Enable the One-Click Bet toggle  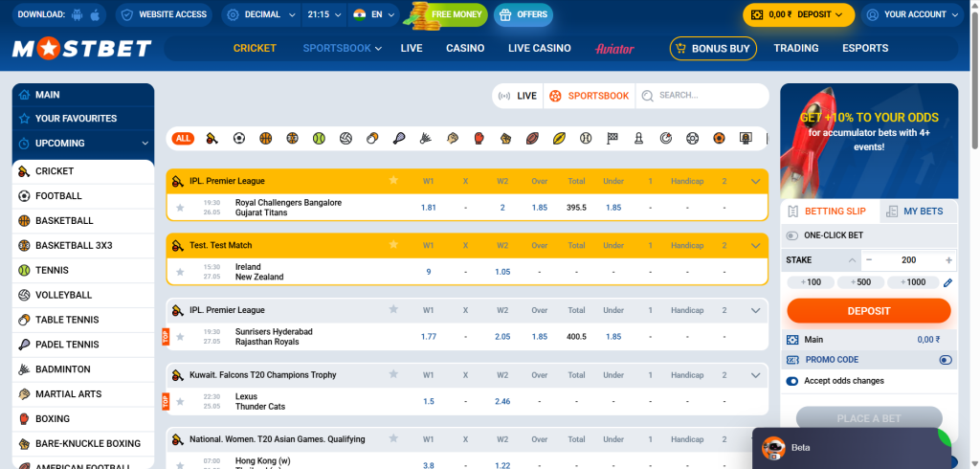792,235
